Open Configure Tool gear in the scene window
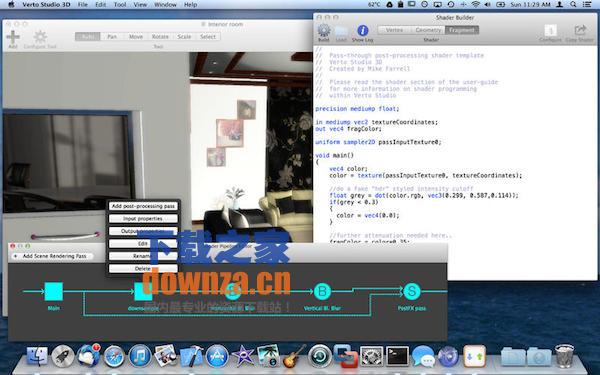This screenshot has height=375, width=600. [40, 37]
